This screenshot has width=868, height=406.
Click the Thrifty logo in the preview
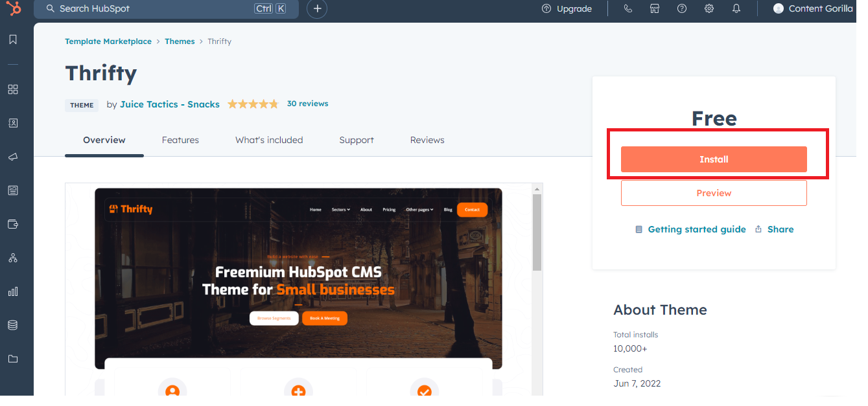[x=131, y=209]
